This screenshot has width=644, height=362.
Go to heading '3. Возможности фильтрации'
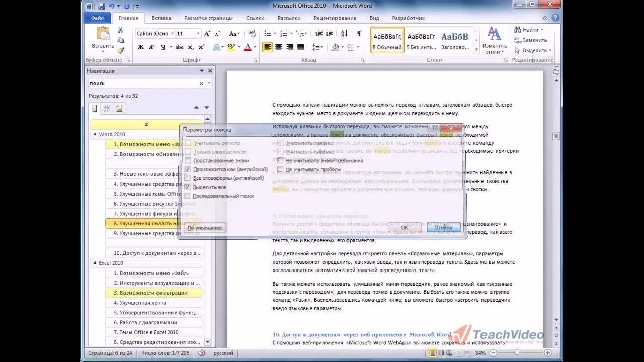coord(153,293)
